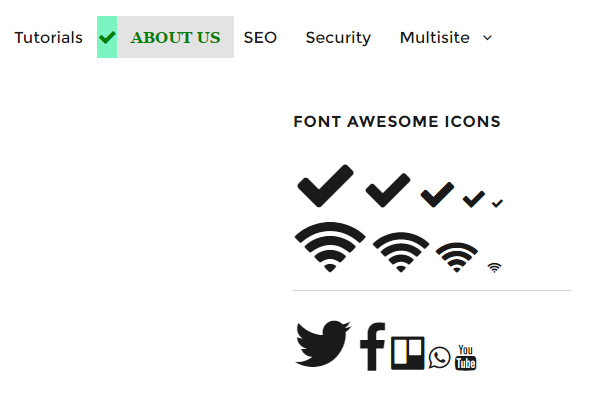Go to the SEO page
The image size is (600, 400).
pyautogui.click(x=260, y=38)
